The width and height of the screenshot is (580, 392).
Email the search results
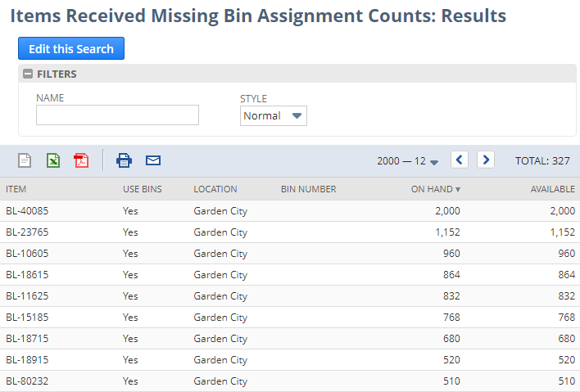[x=153, y=160]
